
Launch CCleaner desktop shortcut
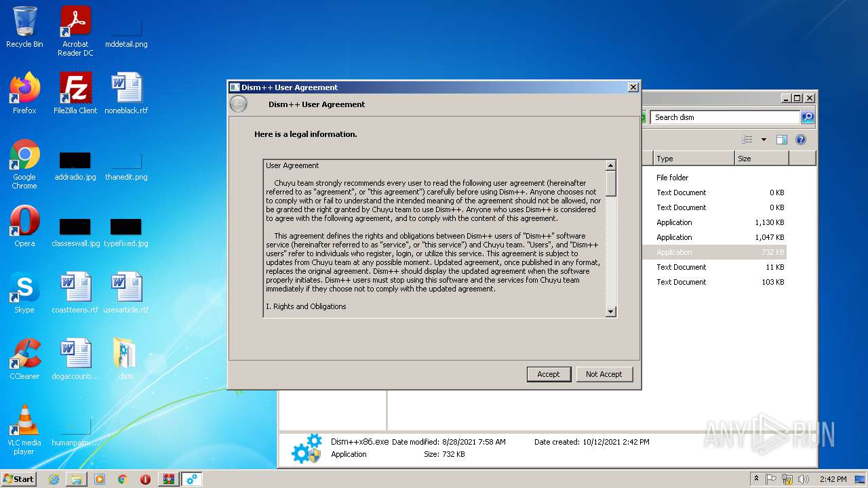(24, 359)
